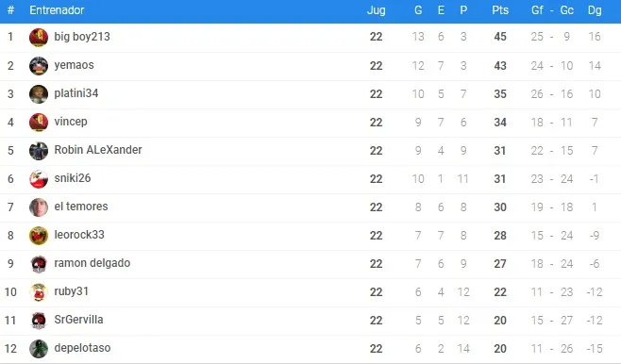Select leorock33's yellow crest avatar
621x364 pixels.
tap(39, 236)
